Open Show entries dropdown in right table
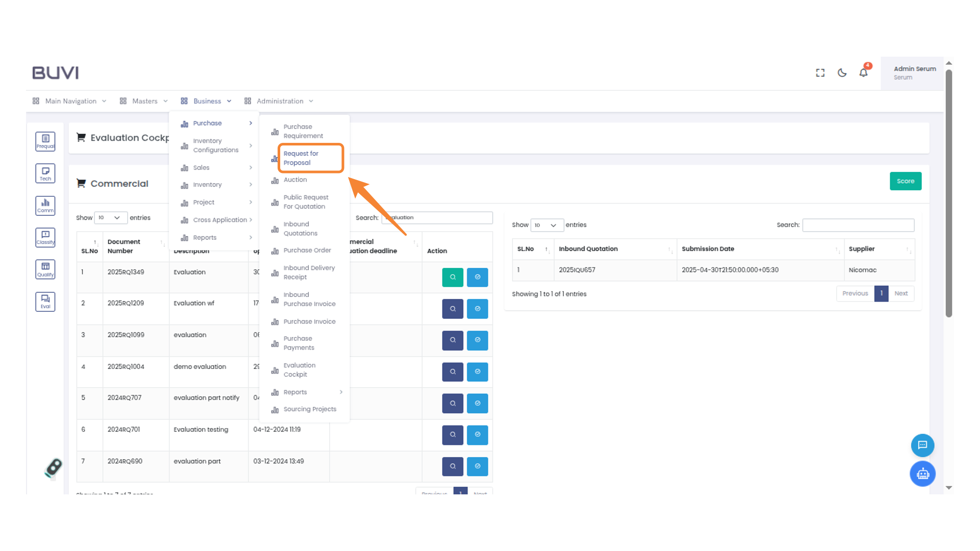This screenshot has width=980, height=551. (547, 225)
